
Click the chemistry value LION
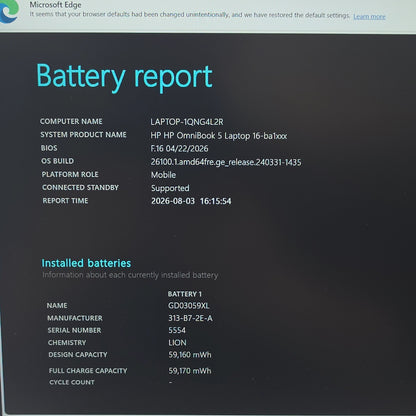coord(177,343)
